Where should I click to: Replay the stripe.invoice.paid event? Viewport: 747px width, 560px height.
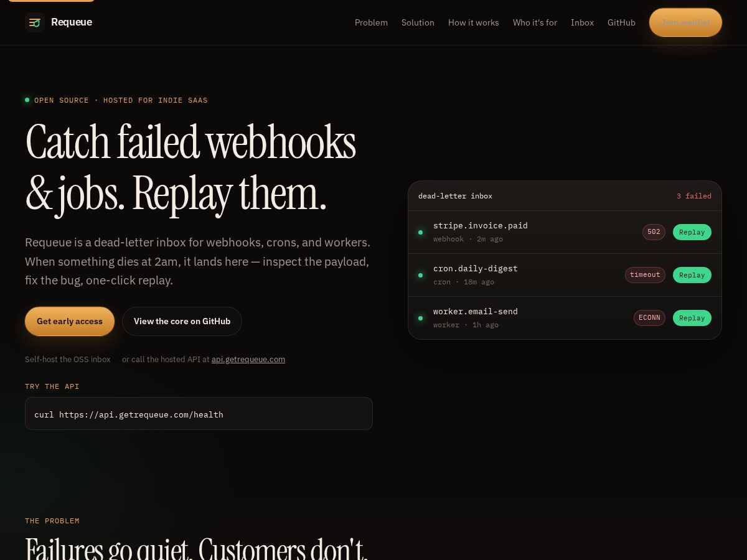(692, 232)
